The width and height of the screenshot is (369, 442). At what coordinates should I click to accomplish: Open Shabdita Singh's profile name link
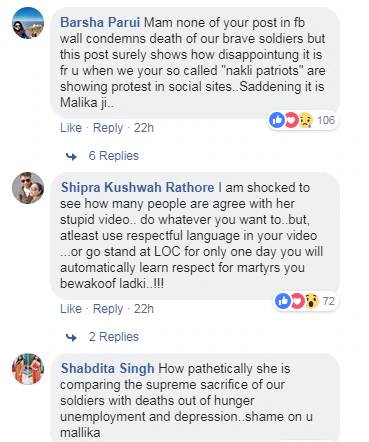point(108,369)
